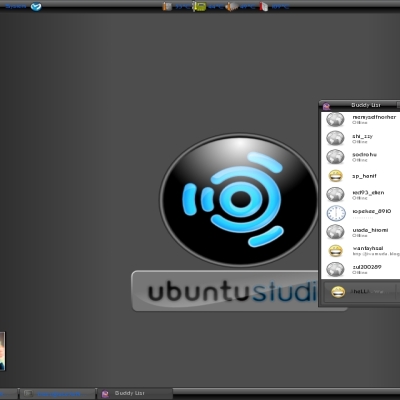Click the red and white sensor icon in top panel
This screenshot has width=400, height=400.
point(264,6)
